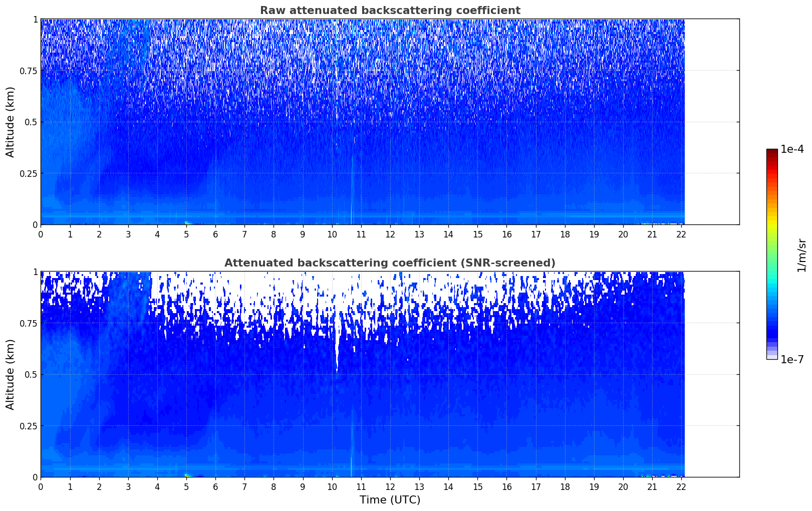Click the '0.5' altitude tick in top plot

point(31,122)
